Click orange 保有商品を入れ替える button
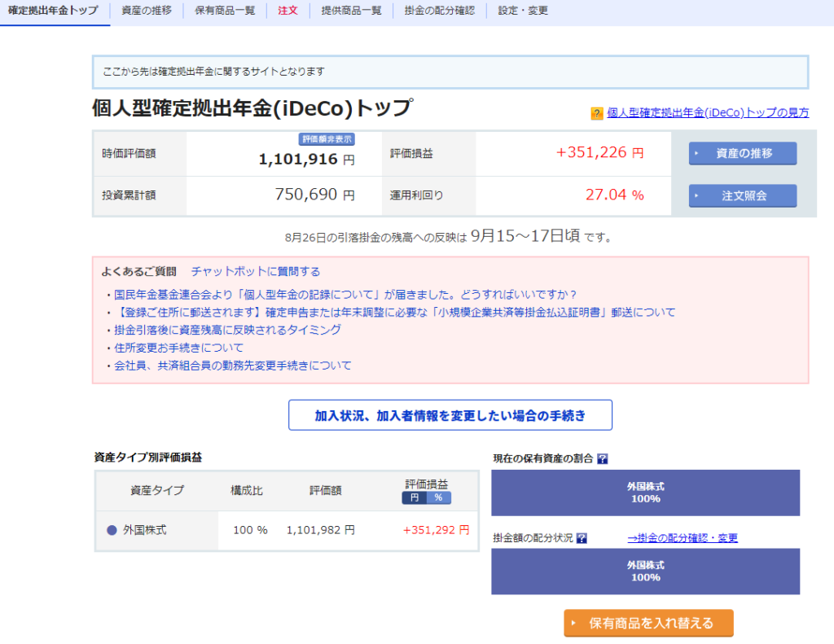 pos(648,623)
